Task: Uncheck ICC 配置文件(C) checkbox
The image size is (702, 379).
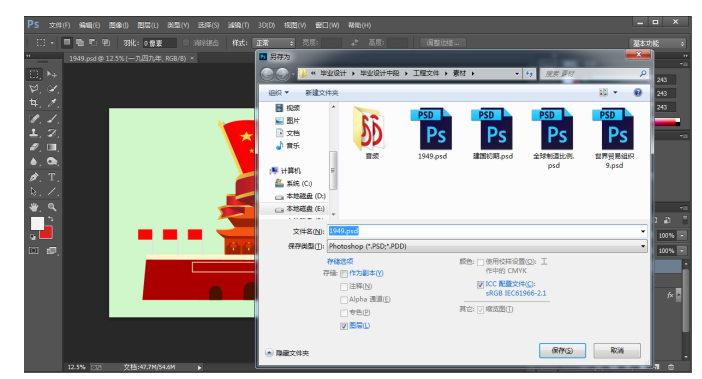Action: click(x=480, y=285)
